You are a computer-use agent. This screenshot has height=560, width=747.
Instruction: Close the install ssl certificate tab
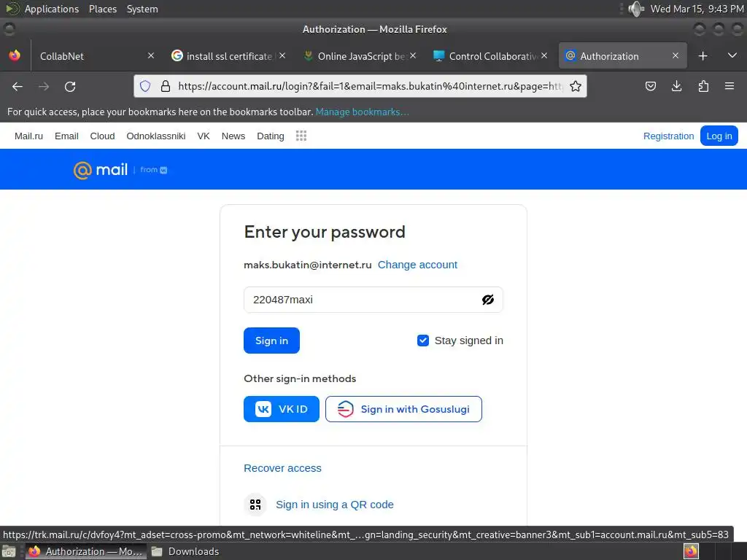pos(282,55)
